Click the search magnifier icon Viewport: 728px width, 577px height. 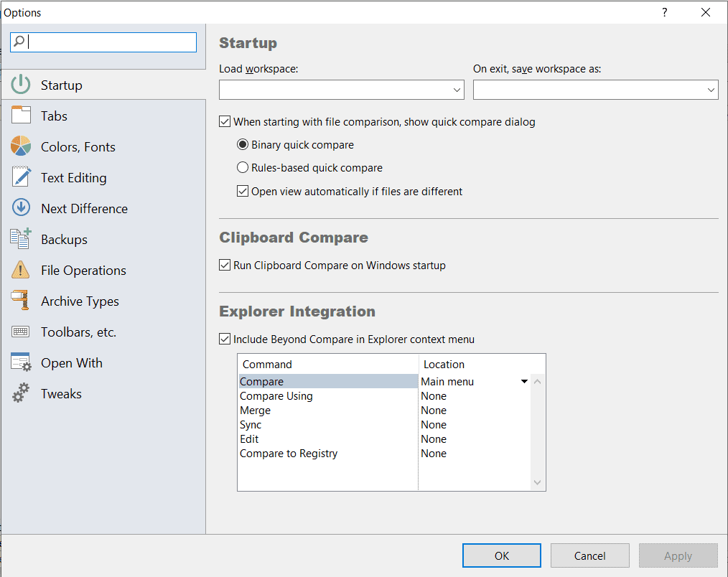pos(19,42)
